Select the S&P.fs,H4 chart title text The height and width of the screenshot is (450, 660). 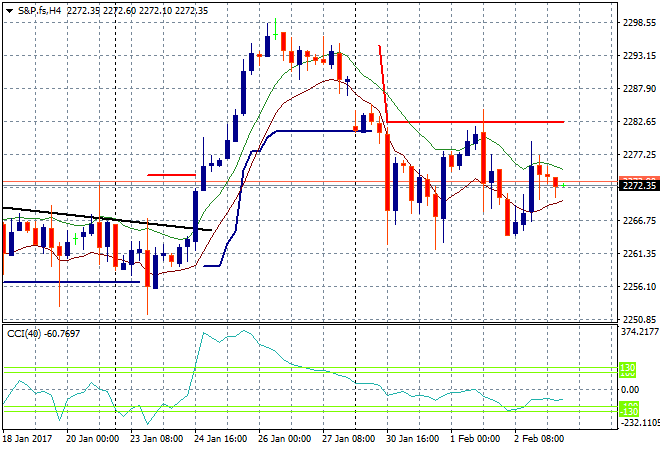(40, 11)
